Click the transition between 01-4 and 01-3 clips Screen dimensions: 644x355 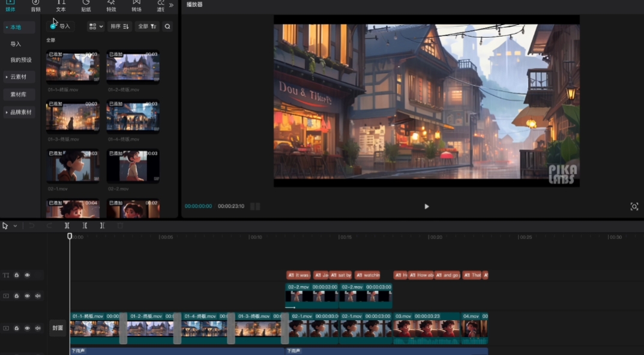click(x=231, y=329)
